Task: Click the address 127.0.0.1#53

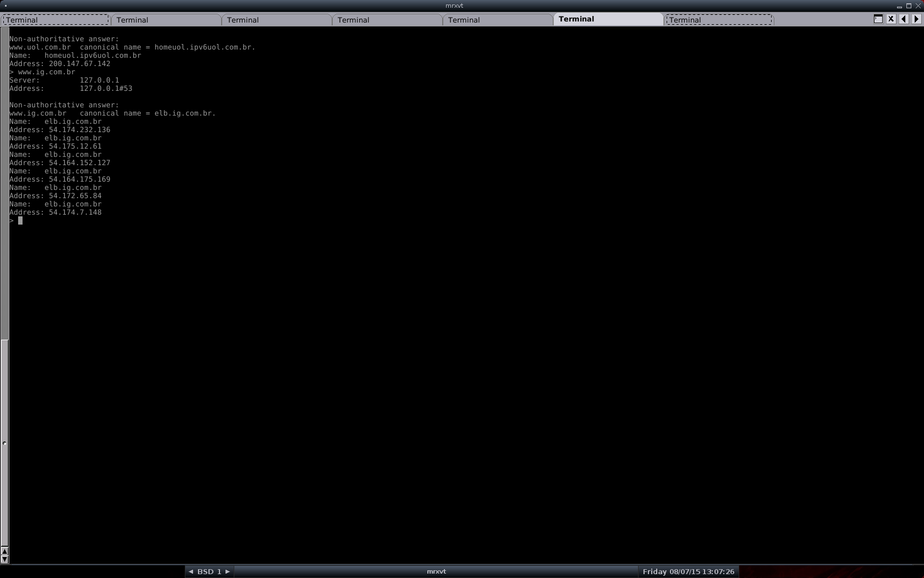Action: point(106,89)
